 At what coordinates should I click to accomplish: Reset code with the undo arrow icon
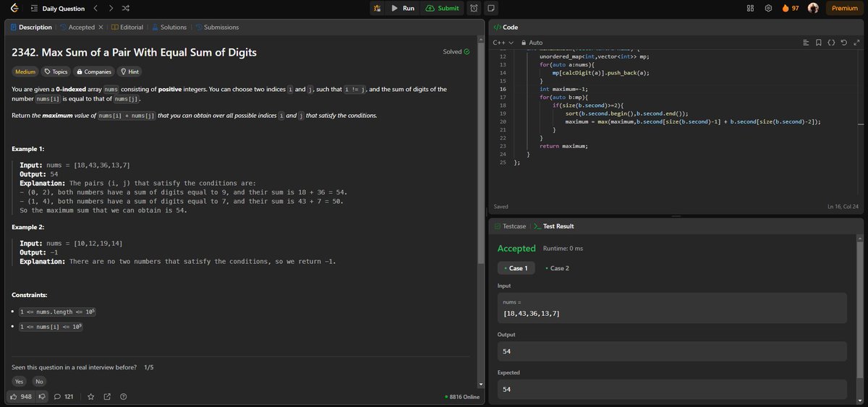843,43
